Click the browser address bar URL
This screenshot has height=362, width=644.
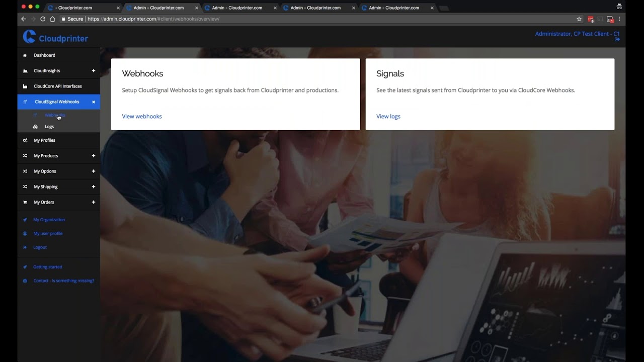[x=153, y=19]
